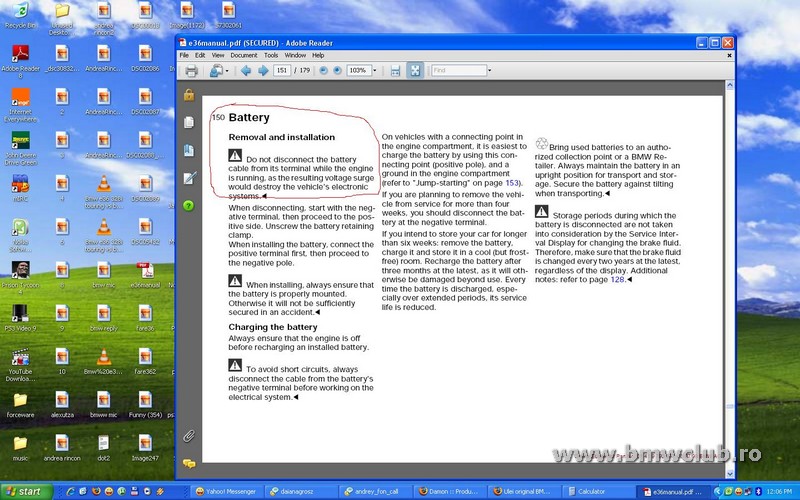Open the Comments speech bubble panel icon
This screenshot has width=800, height=500.
189,464
